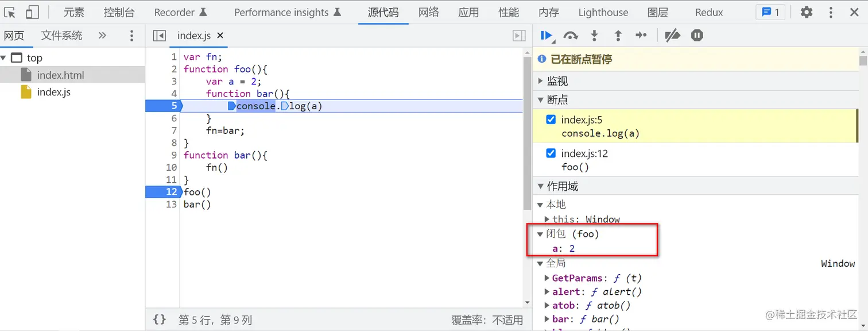This screenshot has width=868, height=331.
Task: Click the 第 5 行, 第 9 列 position indicator
Action: (215, 320)
